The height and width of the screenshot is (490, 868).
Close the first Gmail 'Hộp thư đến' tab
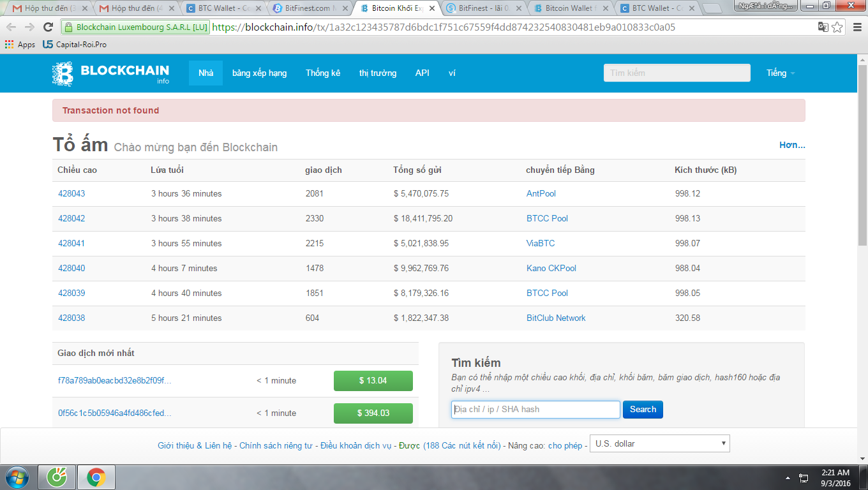pyautogui.click(x=84, y=8)
